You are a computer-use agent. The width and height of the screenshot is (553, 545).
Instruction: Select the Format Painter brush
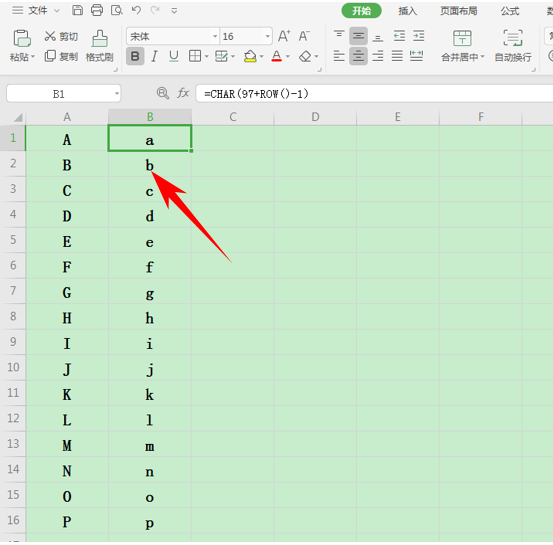[100, 46]
